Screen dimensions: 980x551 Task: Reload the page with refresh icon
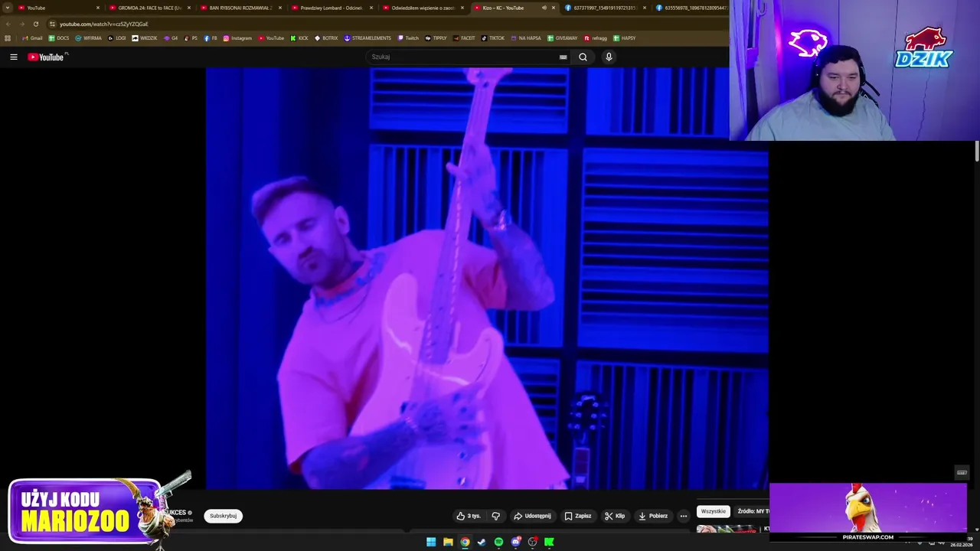coord(35,24)
